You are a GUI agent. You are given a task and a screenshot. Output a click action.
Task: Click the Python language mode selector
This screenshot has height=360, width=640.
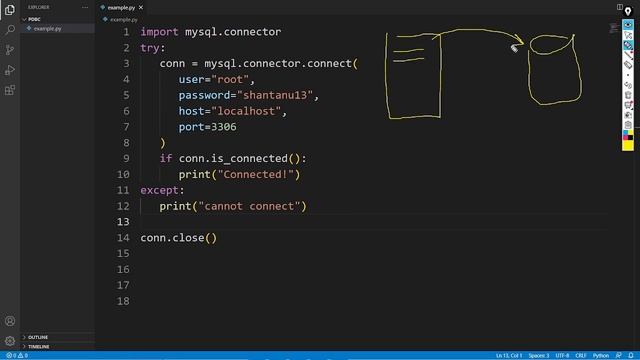pyautogui.click(x=601, y=356)
